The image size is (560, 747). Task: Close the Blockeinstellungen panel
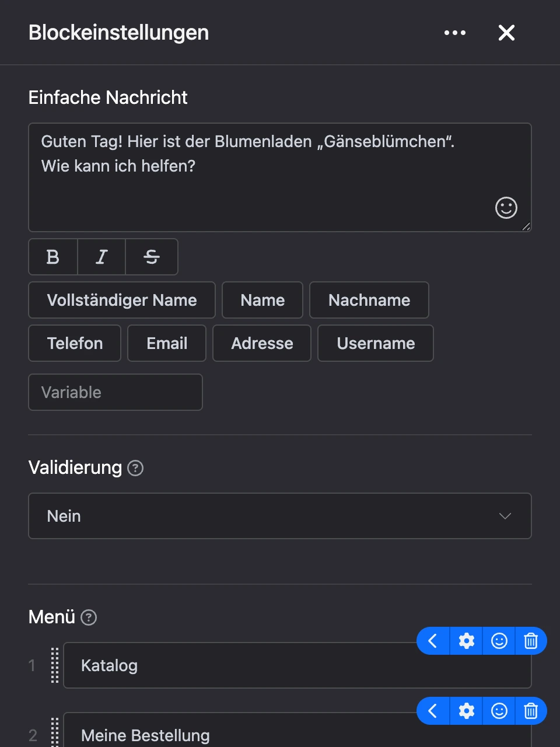click(506, 33)
